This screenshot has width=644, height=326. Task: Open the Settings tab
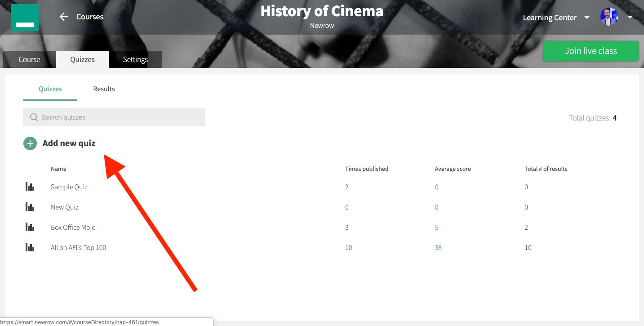(135, 59)
